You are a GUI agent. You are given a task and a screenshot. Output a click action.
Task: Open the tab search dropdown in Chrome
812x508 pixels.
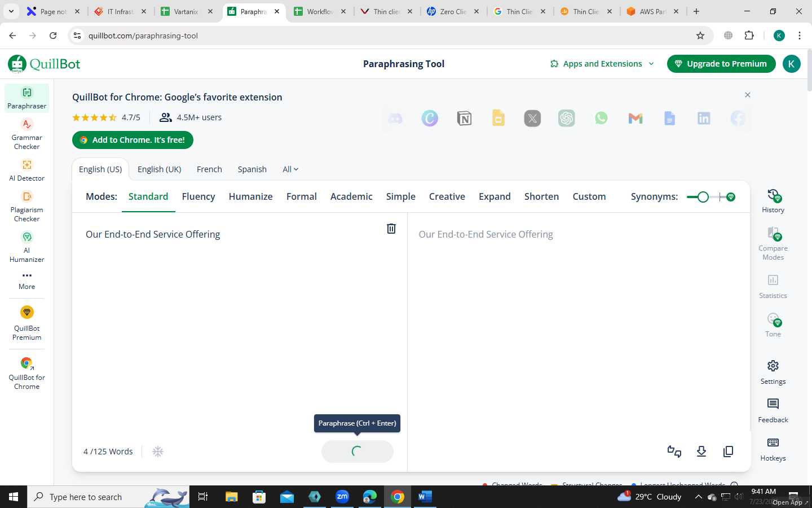pyautogui.click(x=11, y=11)
